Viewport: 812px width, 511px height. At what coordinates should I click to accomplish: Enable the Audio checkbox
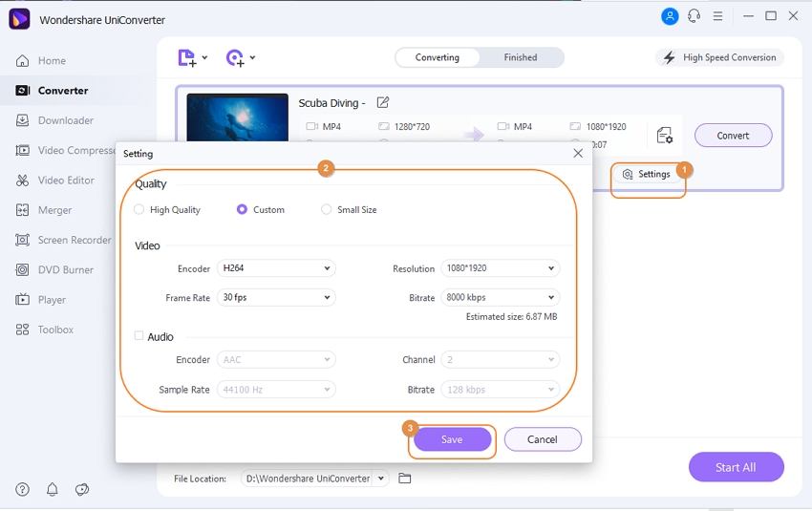139,336
